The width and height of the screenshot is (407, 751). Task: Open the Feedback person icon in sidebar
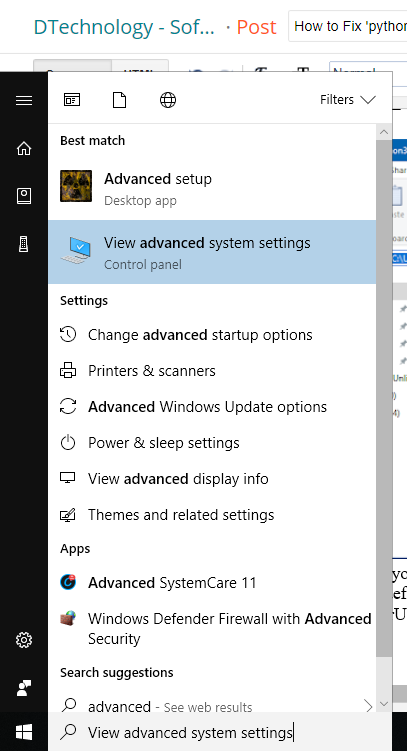point(24,688)
